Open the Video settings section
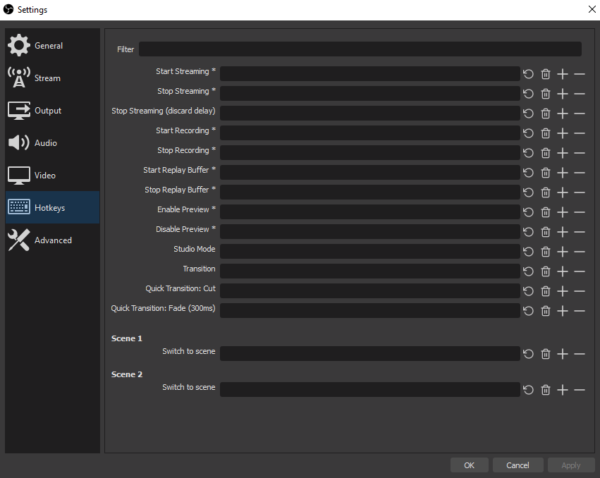The image size is (600, 478). [x=52, y=175]
